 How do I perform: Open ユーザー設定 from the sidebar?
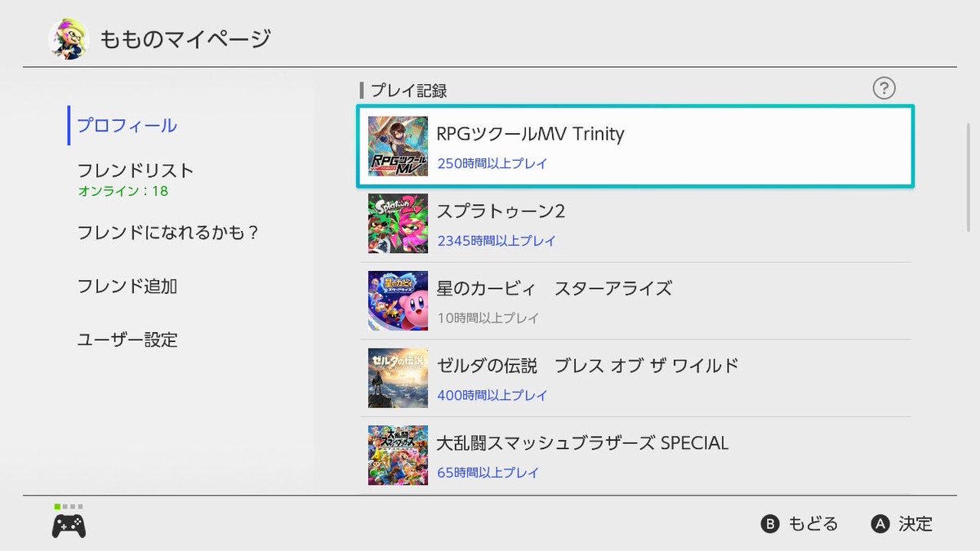127,340
